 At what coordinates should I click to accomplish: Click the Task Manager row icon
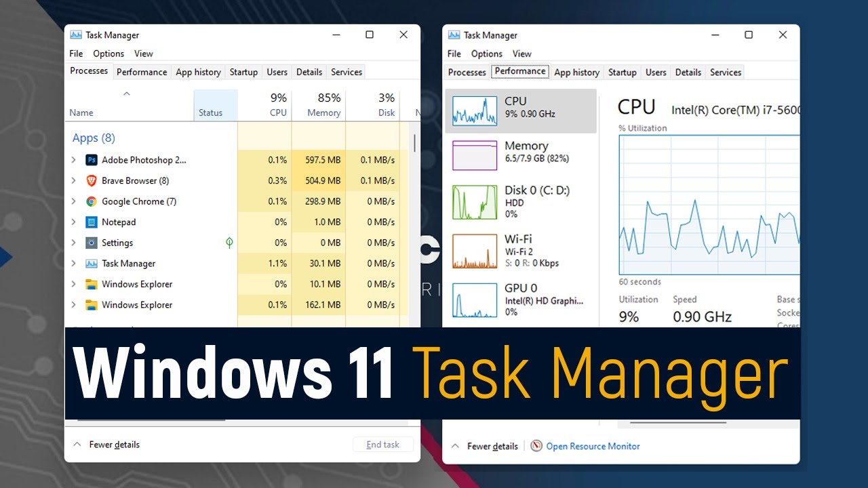coord(92,263)
